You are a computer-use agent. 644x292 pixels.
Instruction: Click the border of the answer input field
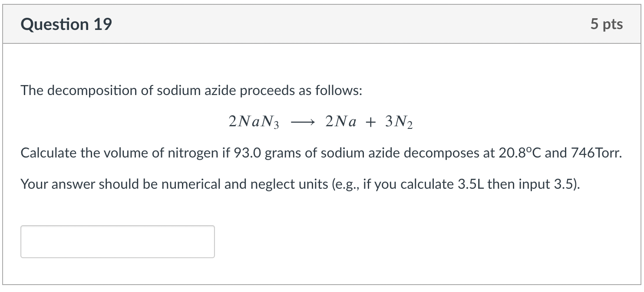pyautogui.click(x=117, y=226)
